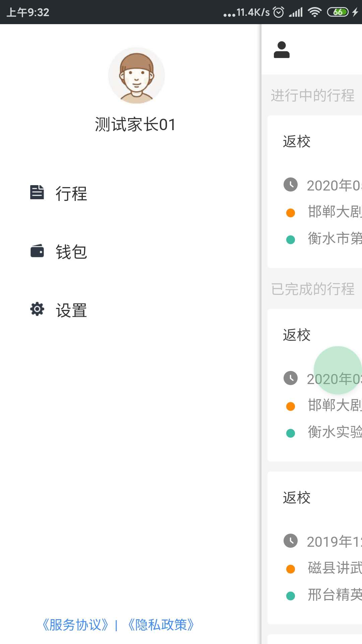This screenshot has height=644, width=362.
Task: Select the 行程 document icon
Action: point(37,192)
